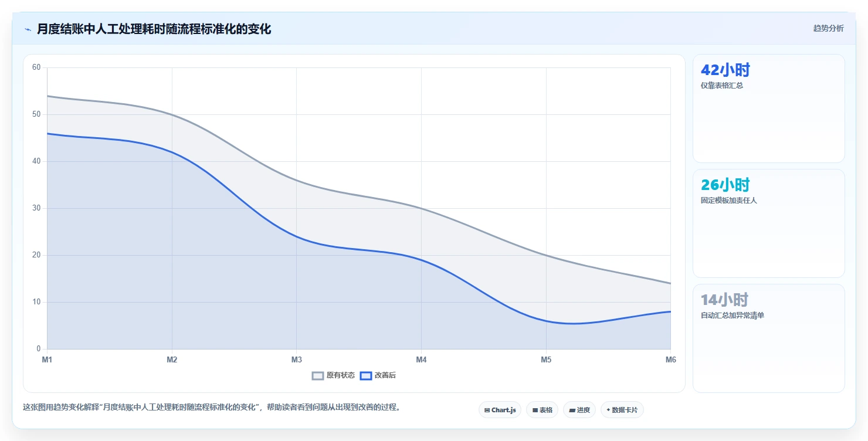Toggle the 改善后 legend entry
This screenshot has width=868, height=441.
(378, 375)
